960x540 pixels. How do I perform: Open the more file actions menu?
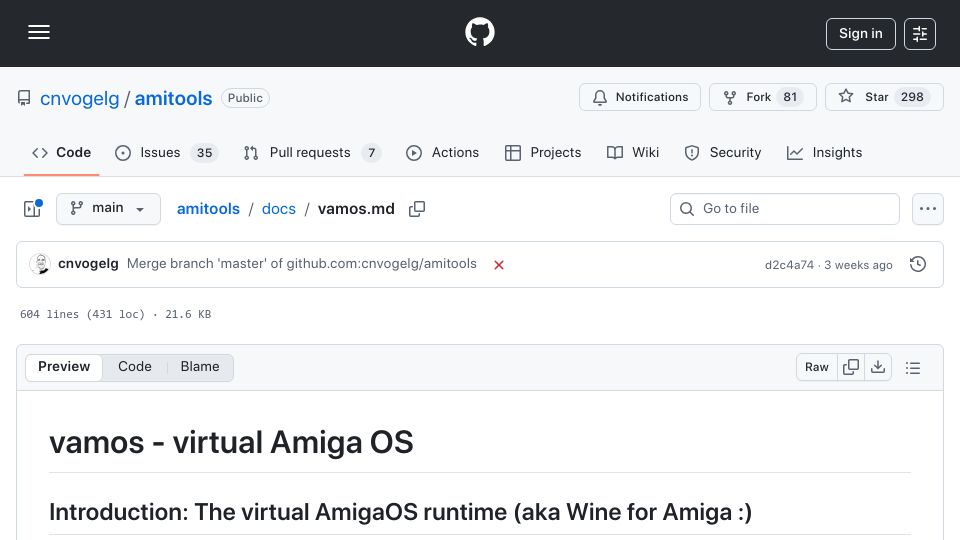tap(928, 209)
